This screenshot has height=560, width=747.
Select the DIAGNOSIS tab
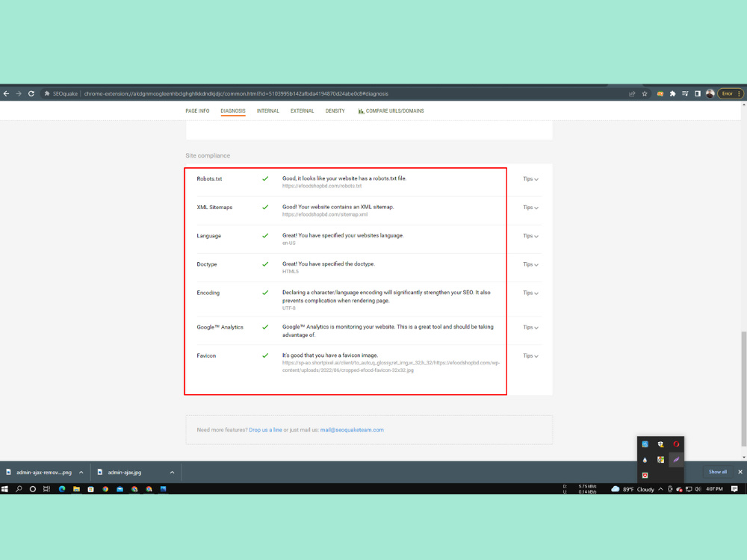point(233,111)
